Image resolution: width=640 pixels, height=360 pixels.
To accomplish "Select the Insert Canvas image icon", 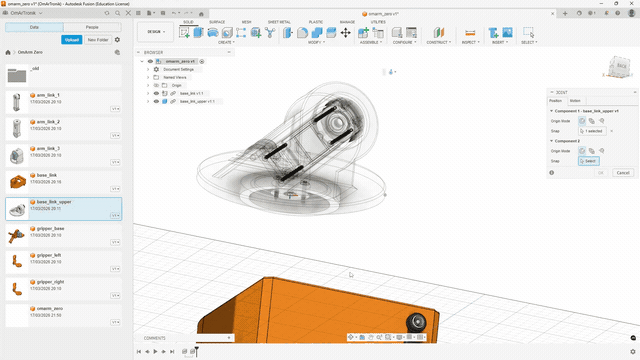I will (507, 33).
